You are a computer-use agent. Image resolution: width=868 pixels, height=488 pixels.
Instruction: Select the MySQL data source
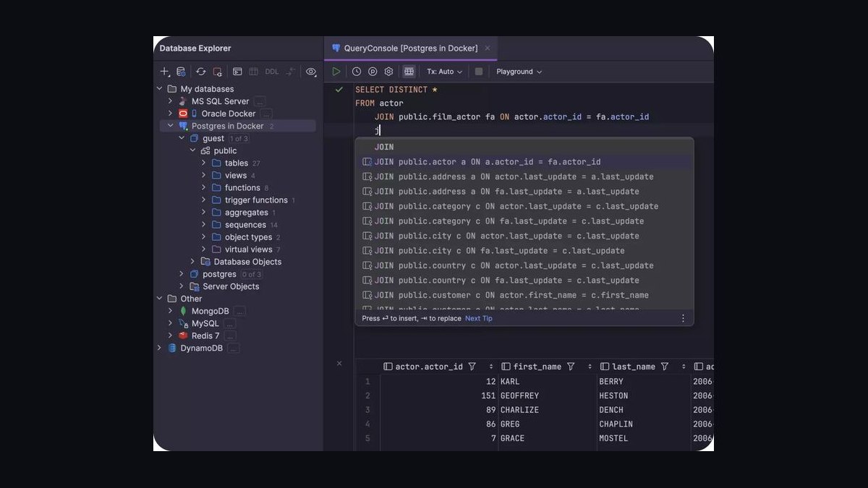pyautogui.click(x=205, y=324)
